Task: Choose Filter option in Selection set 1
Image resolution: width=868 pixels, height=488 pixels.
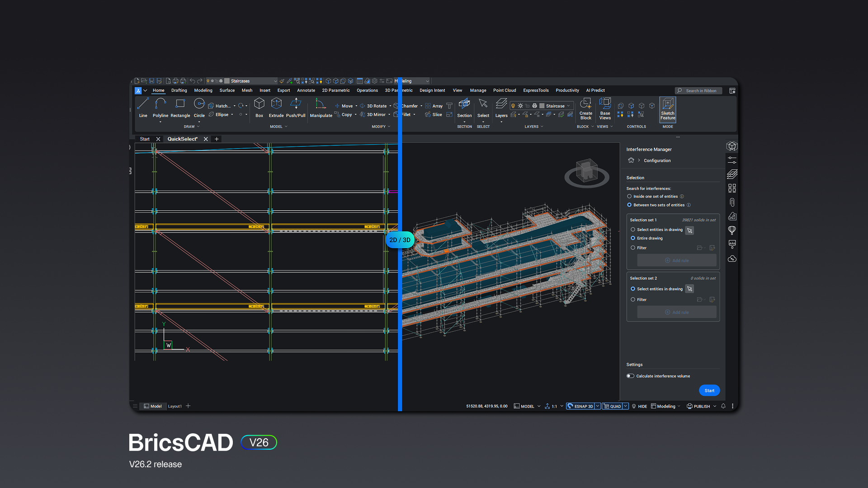Action: coord(632,248)
